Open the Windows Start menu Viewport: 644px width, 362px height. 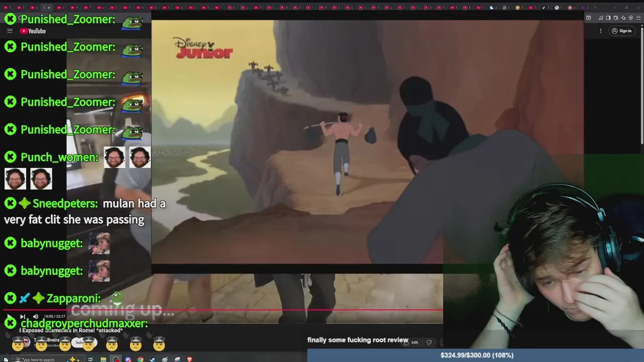(6, 359)
